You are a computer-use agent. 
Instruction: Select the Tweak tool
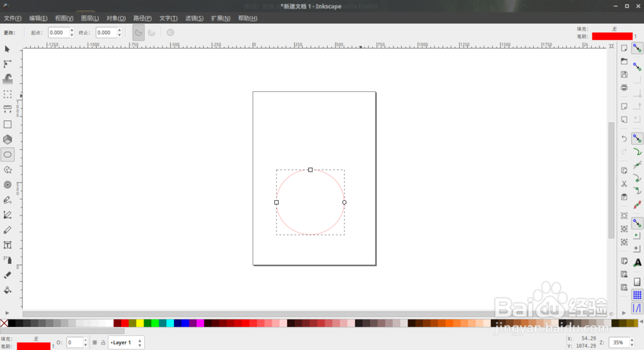coord(7,78)
